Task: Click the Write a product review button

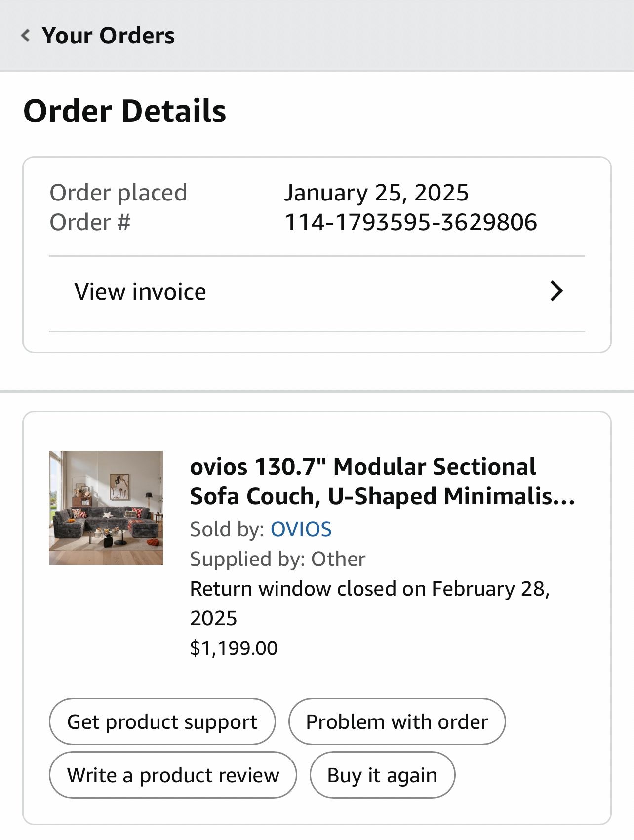Action: click(173, 775)
